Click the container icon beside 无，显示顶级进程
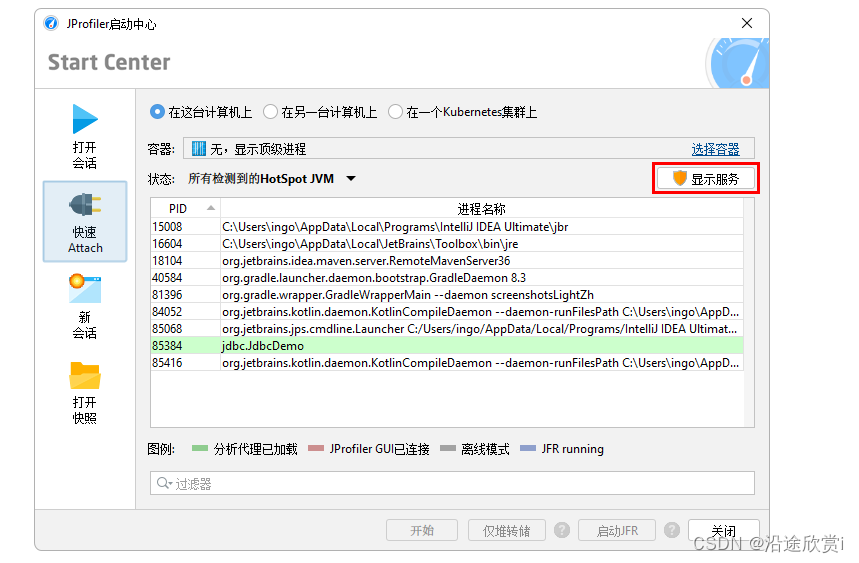Viewport: 859px width, 563px height. pyautogui.click(x=198, y=148)
